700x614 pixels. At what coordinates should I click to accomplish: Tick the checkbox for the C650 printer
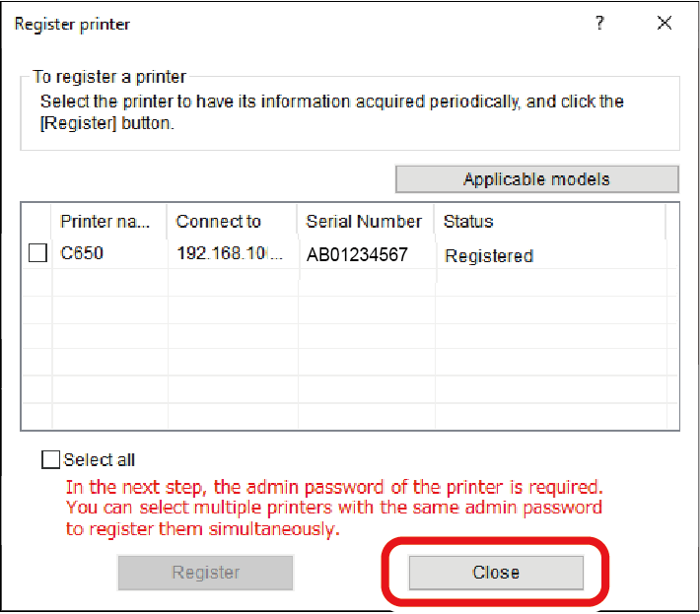click(37, 253)
